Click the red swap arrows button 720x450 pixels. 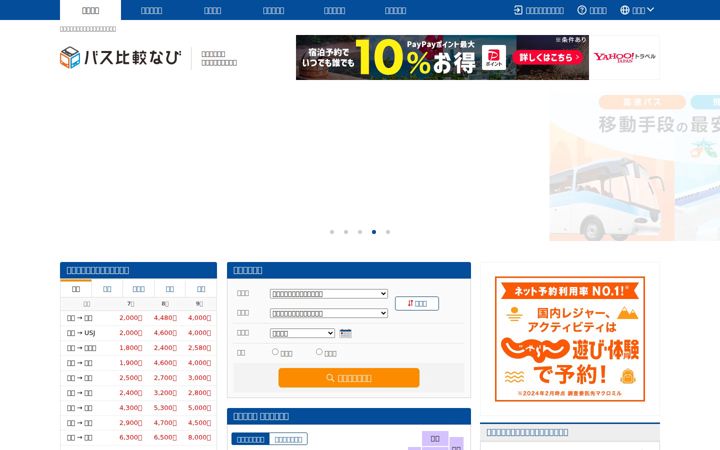point(417,304)
